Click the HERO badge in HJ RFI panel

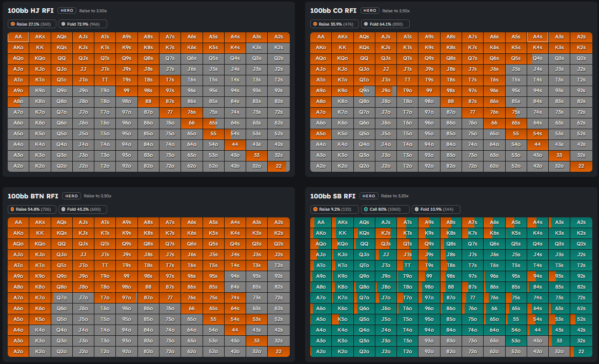click(x=66, y=10)
